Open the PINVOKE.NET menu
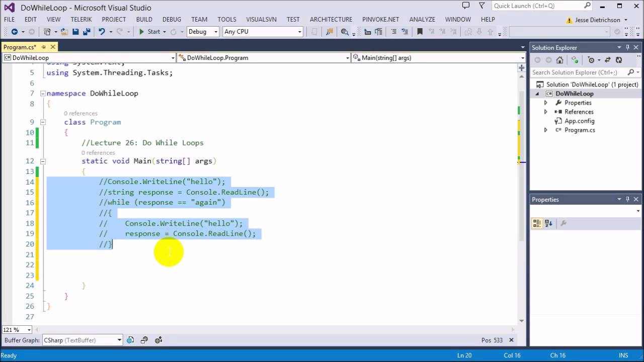This screenshot has width=644, height=362. (380, 19)
